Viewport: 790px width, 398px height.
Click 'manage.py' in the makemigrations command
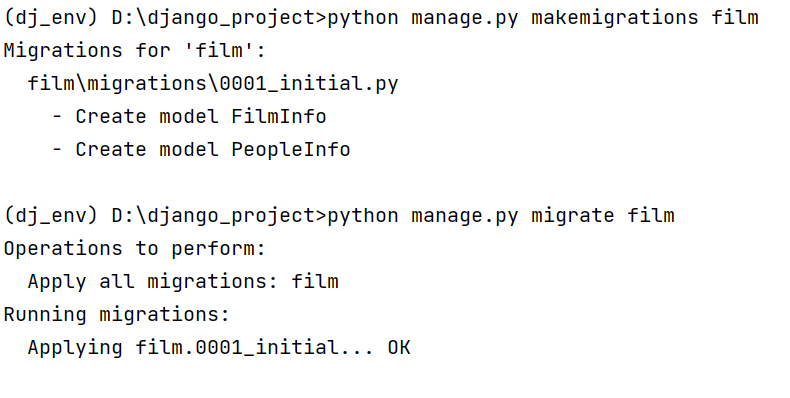(x=465, y=18)
